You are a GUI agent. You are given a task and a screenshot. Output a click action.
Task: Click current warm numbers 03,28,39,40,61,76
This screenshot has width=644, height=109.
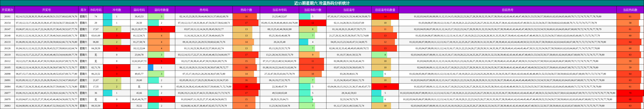[x=349, y=74]
